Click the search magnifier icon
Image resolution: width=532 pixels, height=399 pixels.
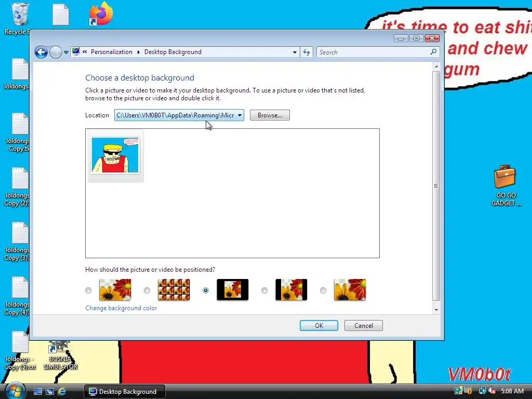click(x=434, y=52)
